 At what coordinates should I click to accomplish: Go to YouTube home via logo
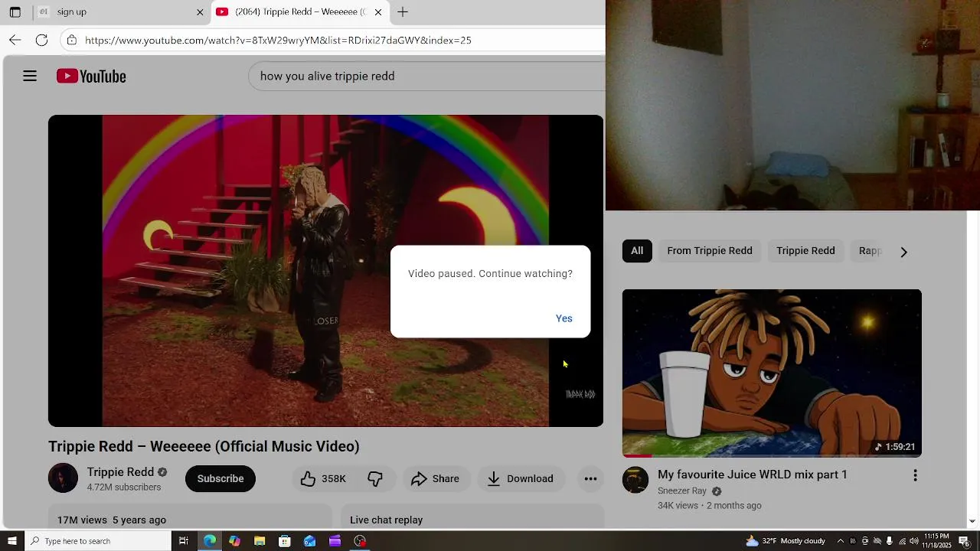(x=91, y=76)
